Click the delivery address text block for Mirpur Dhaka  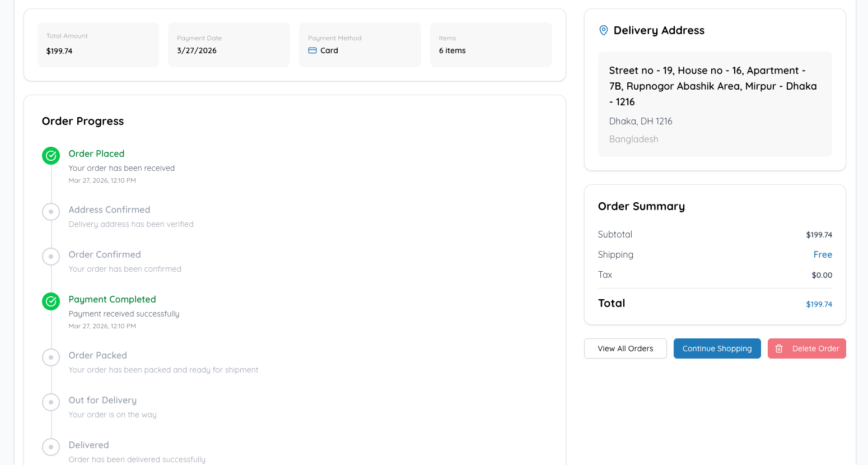tap(715, 86)
